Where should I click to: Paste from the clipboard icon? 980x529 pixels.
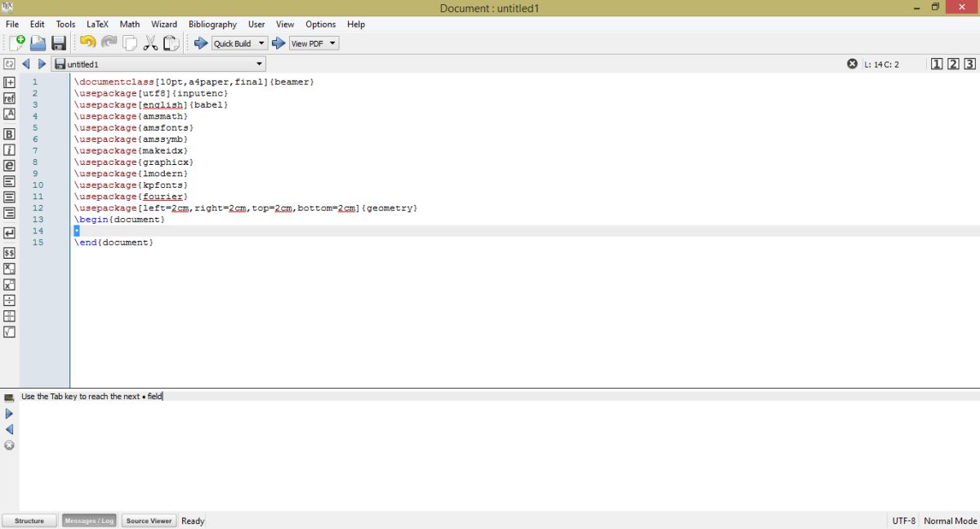click(x=171, y=43)
